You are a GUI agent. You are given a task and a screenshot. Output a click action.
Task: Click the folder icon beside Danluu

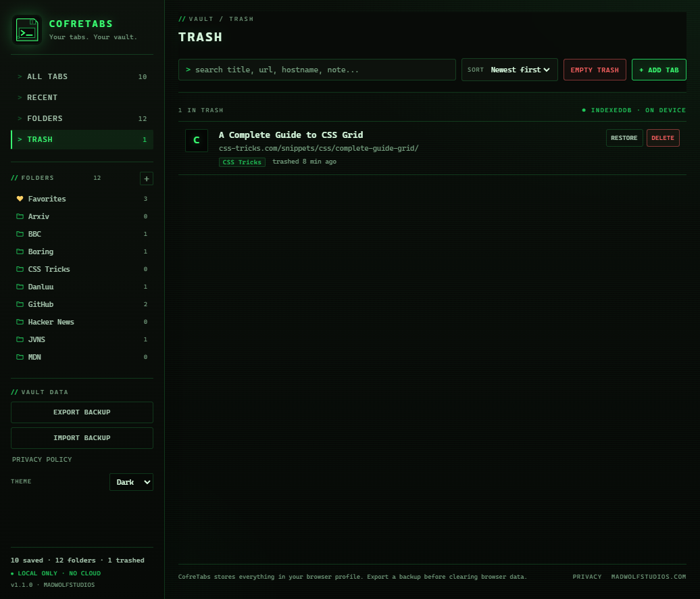click(20, 287)
